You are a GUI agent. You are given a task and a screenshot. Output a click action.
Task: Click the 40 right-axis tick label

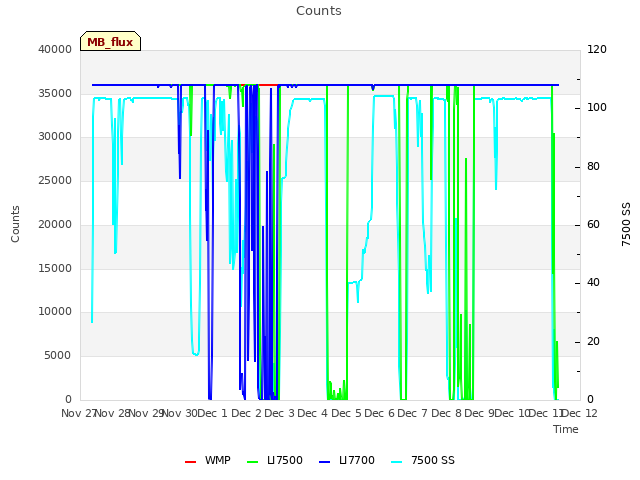coord(593,282)
